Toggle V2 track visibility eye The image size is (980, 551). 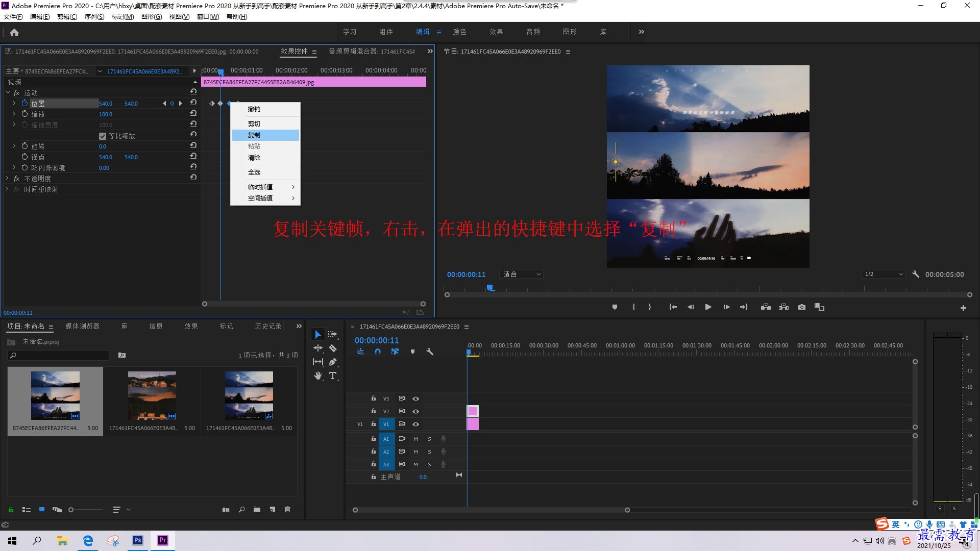pos(415,411)
